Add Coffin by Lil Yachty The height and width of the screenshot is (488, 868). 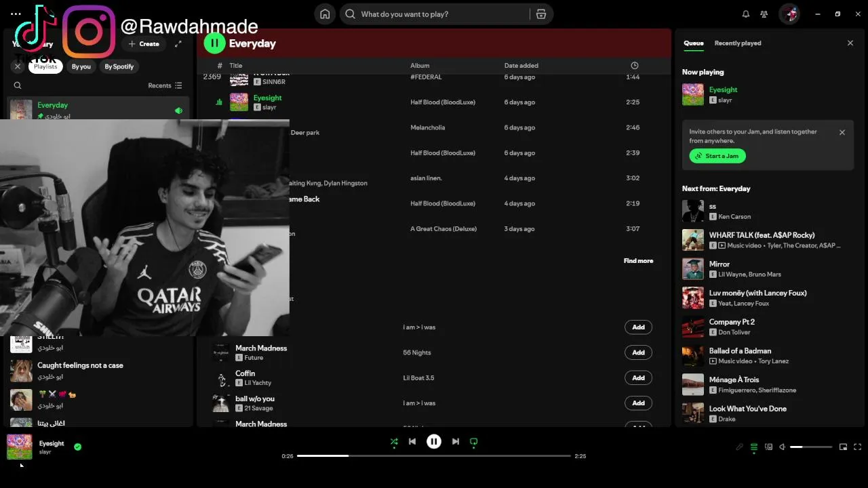click(638, 378)
